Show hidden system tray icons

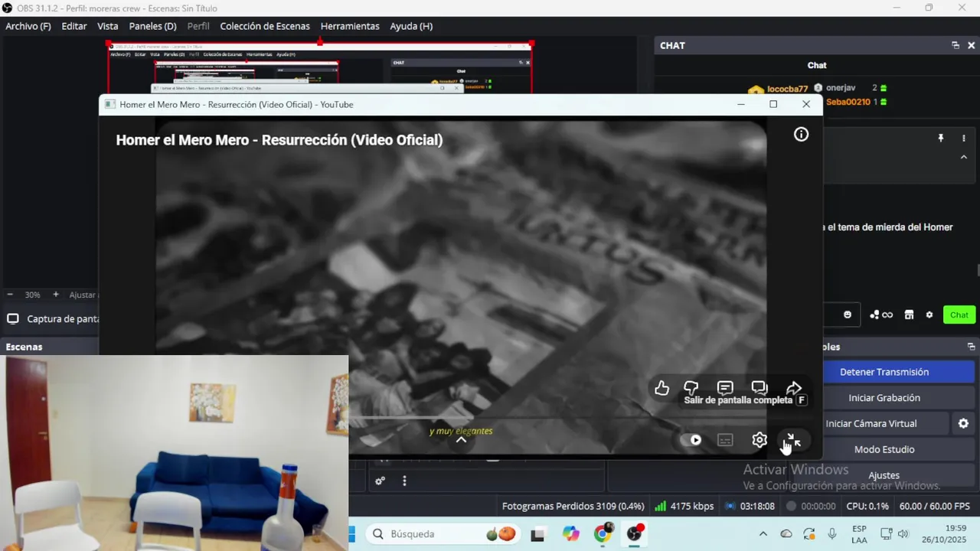(x=763, y=533)
